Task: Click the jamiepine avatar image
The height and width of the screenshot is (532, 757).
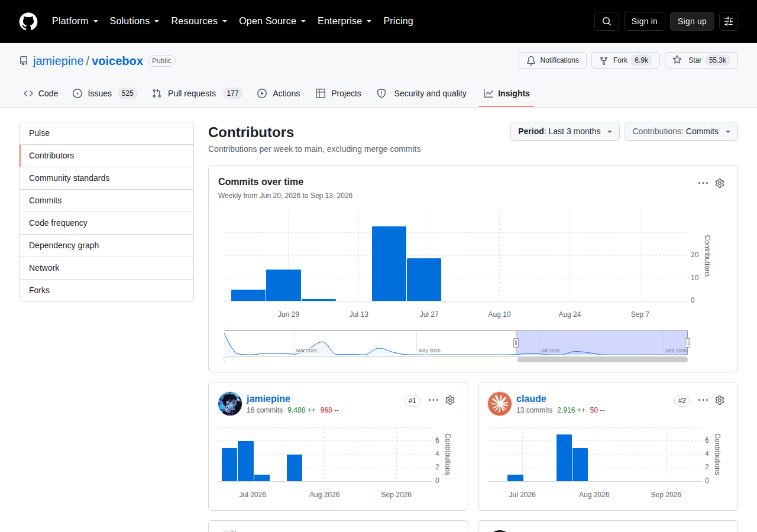Action: (230, 404)
